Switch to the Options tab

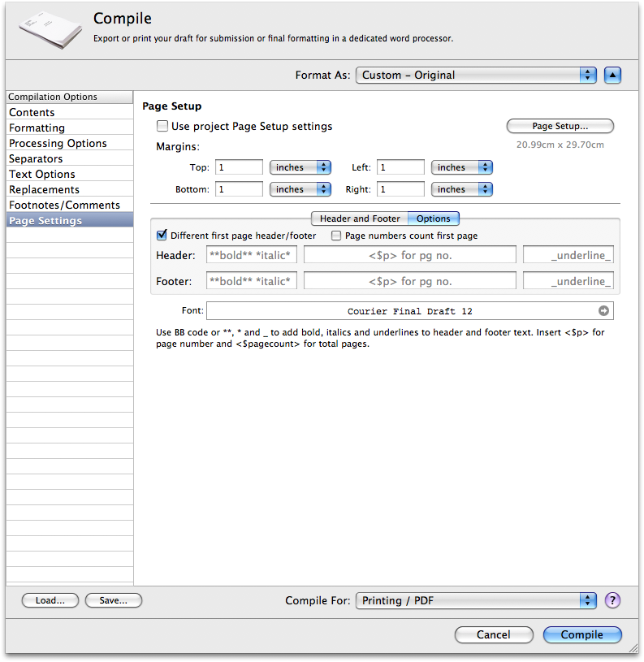pos(434,219)
